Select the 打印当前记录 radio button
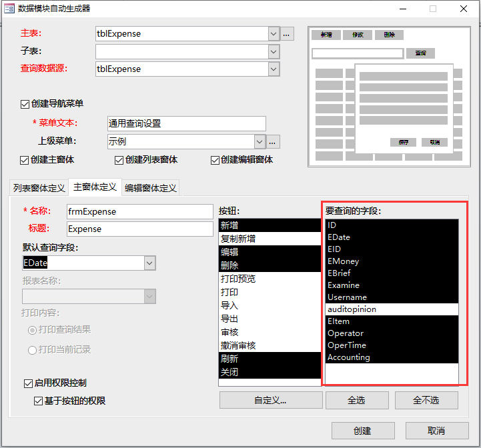The height and width of the screenshot is (448, 481). pos(32,350)
